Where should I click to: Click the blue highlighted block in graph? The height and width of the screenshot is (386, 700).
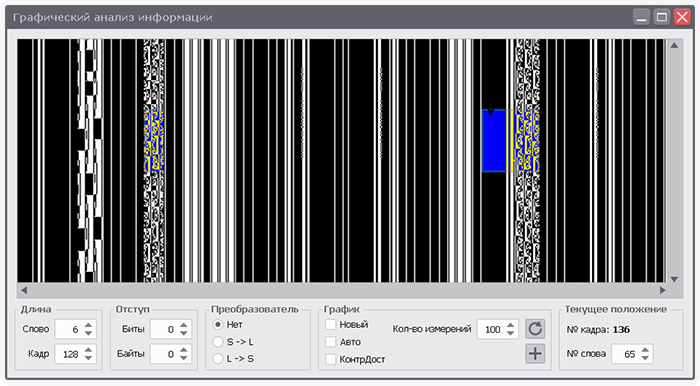coord(494,141)
